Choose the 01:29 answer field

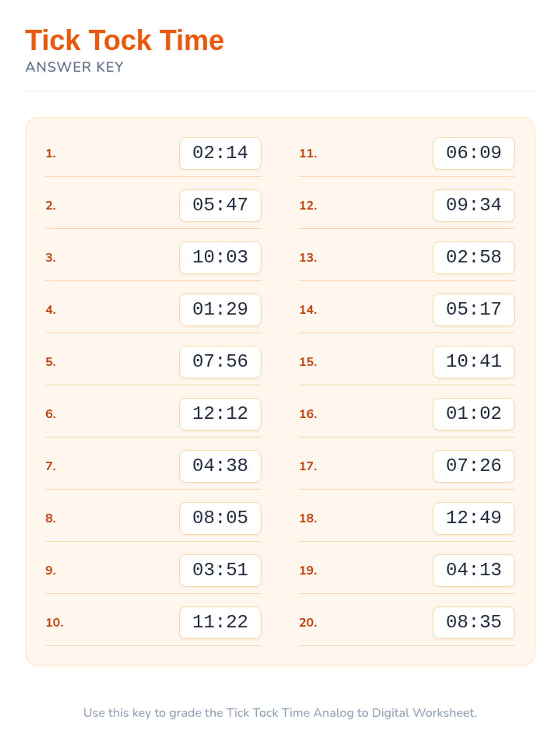point(220,310)
